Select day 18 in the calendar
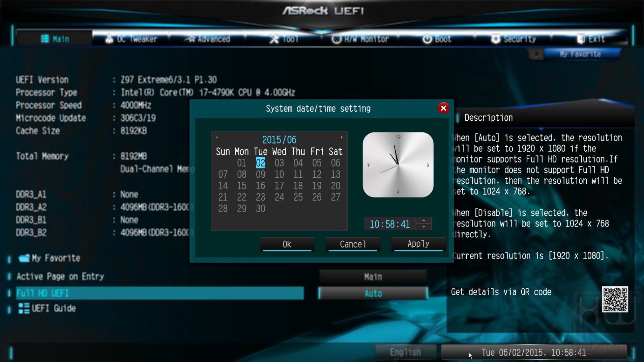Image resolution: width=644 pixels, height=362 pixels. pos(298,186)
